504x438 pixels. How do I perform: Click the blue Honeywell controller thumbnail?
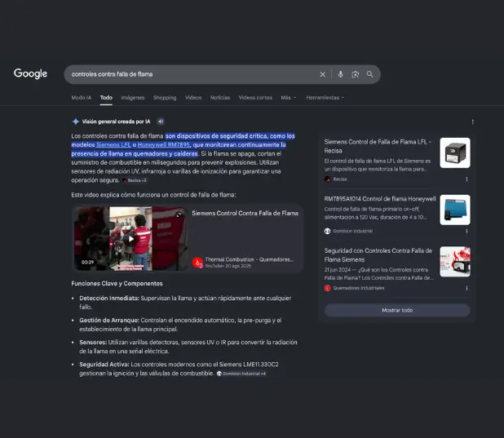[455, 210]
